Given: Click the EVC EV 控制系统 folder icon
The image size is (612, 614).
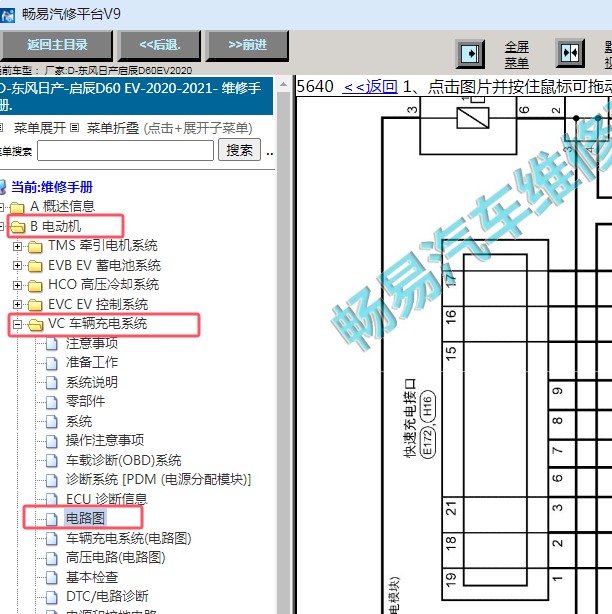Looking at the screenshot, I should (x=35, y=305).
